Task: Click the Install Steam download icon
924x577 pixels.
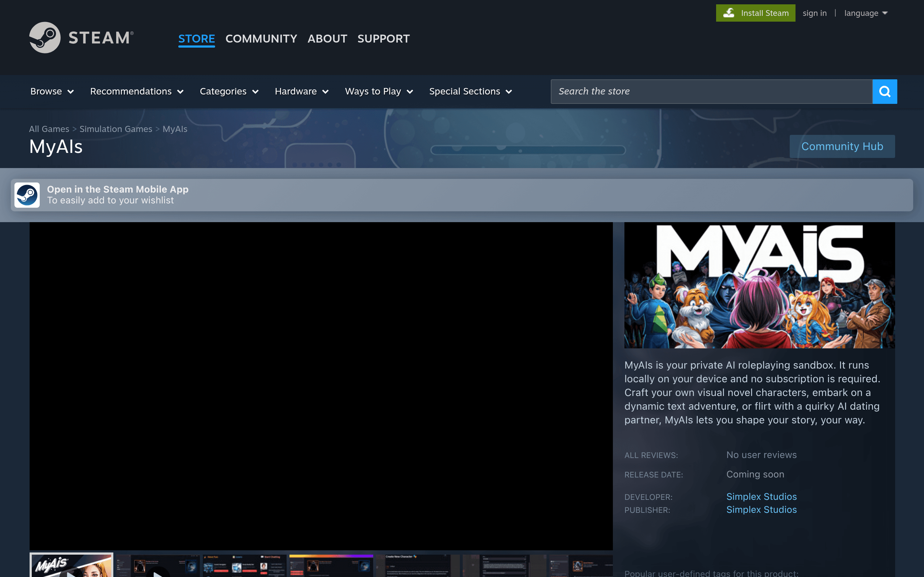Action: 729,13
